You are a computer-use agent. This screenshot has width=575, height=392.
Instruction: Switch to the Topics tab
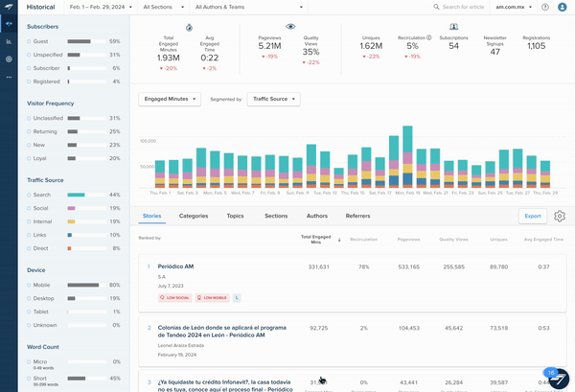[x=235, y=216]
